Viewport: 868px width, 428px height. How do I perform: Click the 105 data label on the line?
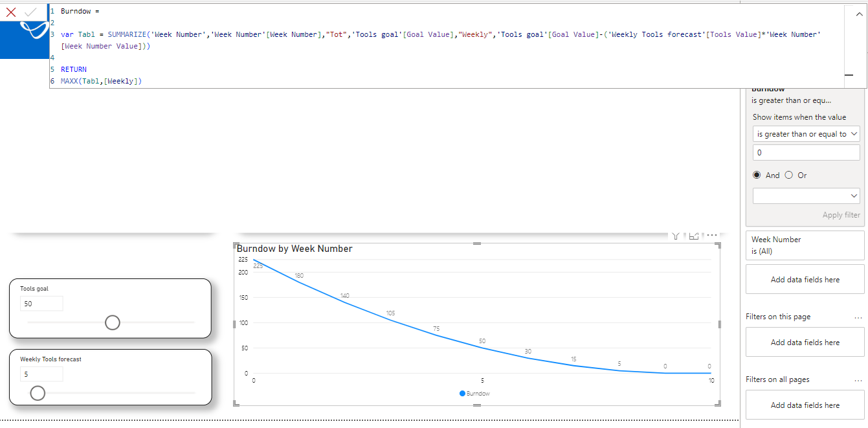(390, 313)
